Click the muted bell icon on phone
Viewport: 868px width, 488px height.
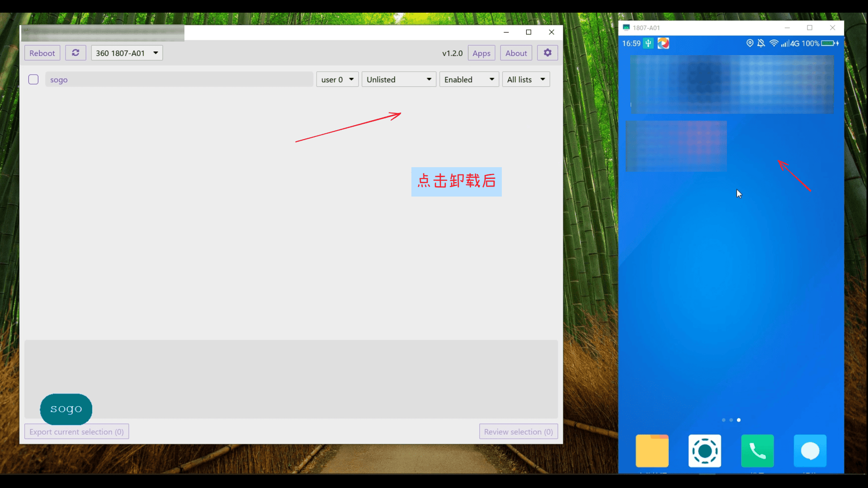click(761, 43)
